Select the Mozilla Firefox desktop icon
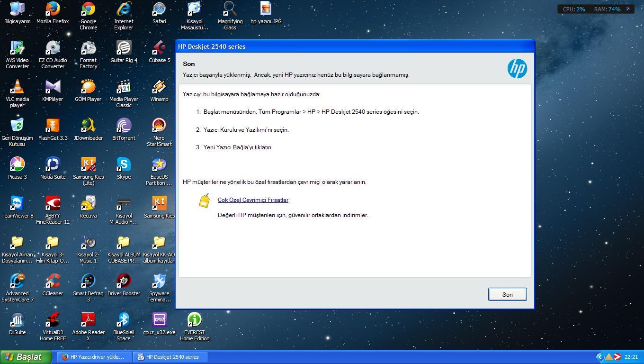Screen dimensions: 644x364 [53, 13]
